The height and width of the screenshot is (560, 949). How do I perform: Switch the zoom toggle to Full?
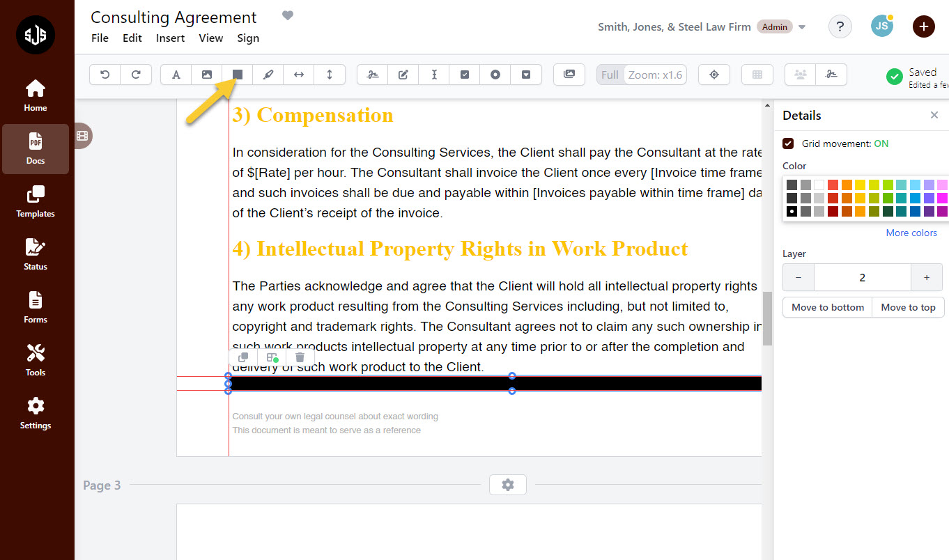610,75
